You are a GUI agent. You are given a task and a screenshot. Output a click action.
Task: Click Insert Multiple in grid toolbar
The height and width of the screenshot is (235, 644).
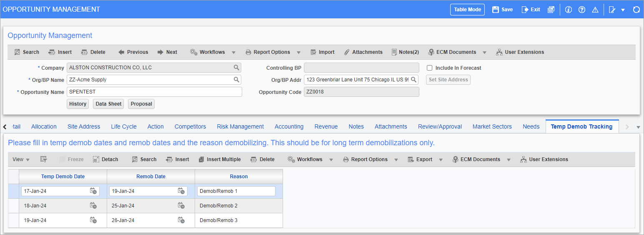(x=219, y=159)
